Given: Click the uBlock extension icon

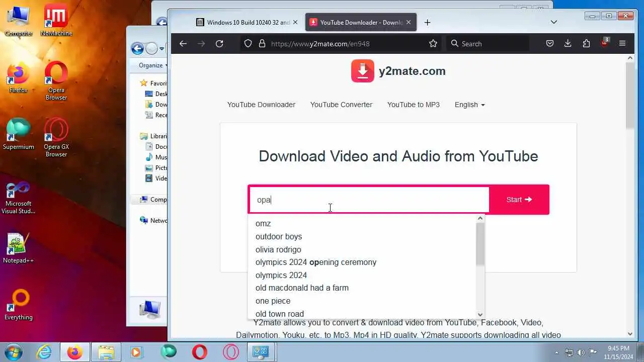Looking at the screenshot, I should click(x=604, y=43).
